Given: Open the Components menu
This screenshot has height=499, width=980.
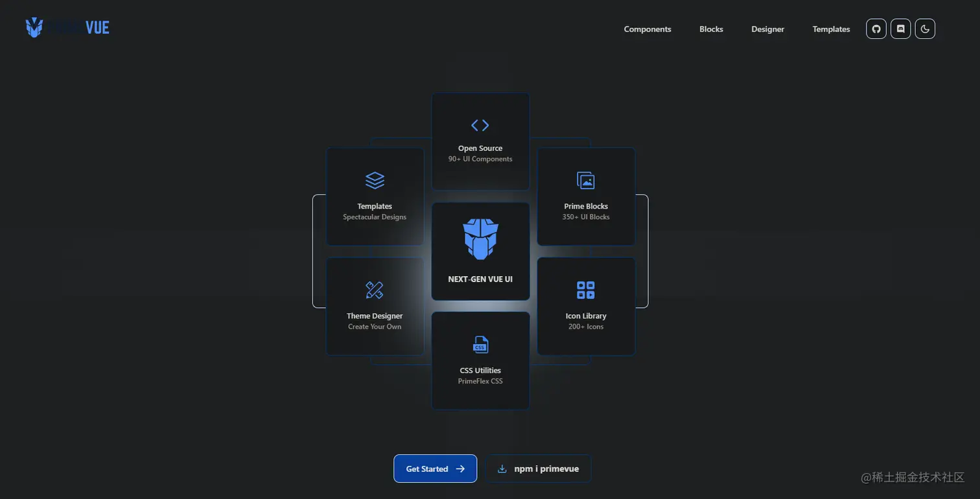Looking at the screenshot, I should click(x=647, y=29).
